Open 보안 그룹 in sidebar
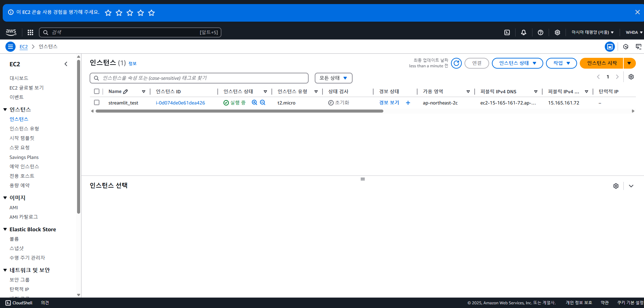The image size is (644, 308). (x=20, y=280)
